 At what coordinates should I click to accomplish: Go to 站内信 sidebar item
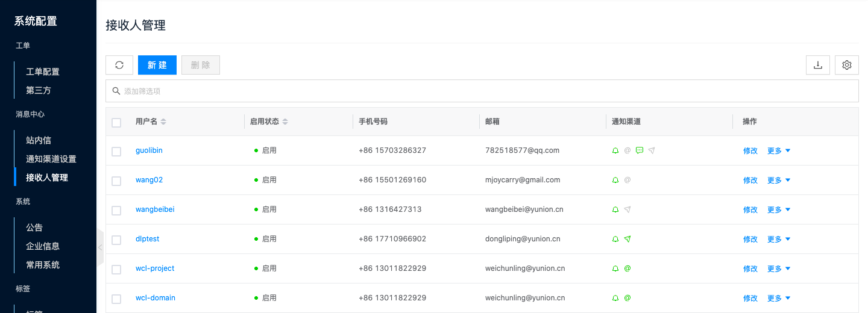pos(39,140)
